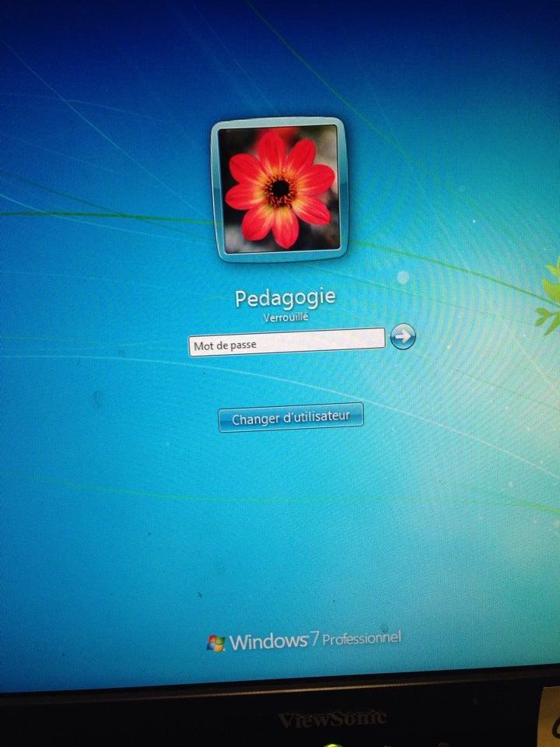Click the 'Professionnel' edition label
The height and width of the screenshot is (747, 560).
pyautogui.click(x=362, y=639)
